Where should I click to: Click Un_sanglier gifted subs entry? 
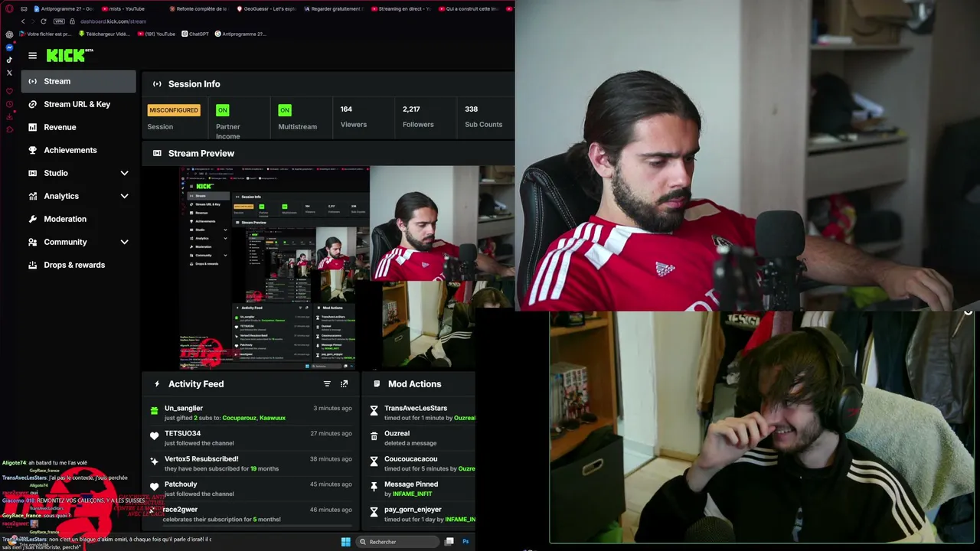(251, 413)
